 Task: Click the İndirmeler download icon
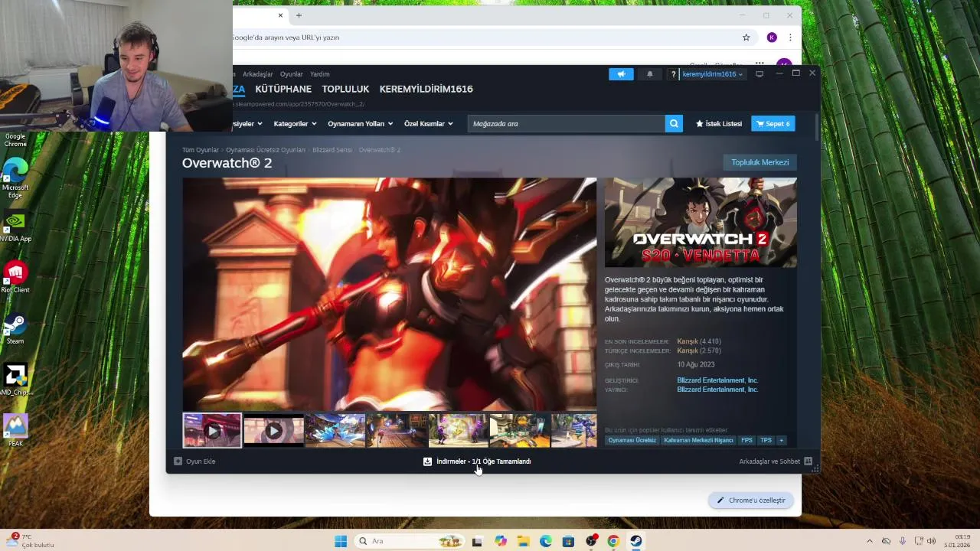click(427, 461)
